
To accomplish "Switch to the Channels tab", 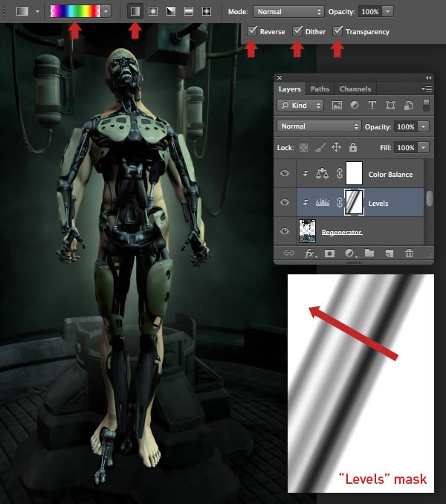I will click(355, 89).
